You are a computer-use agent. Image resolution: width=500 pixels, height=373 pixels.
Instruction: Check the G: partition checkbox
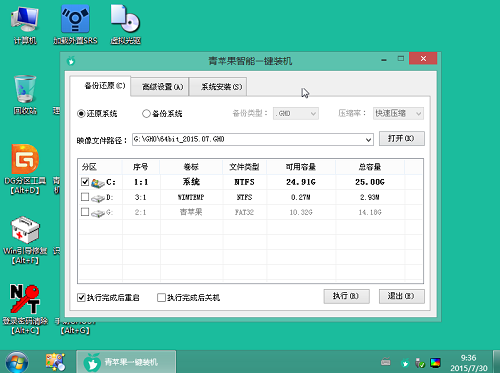[85, 212]
